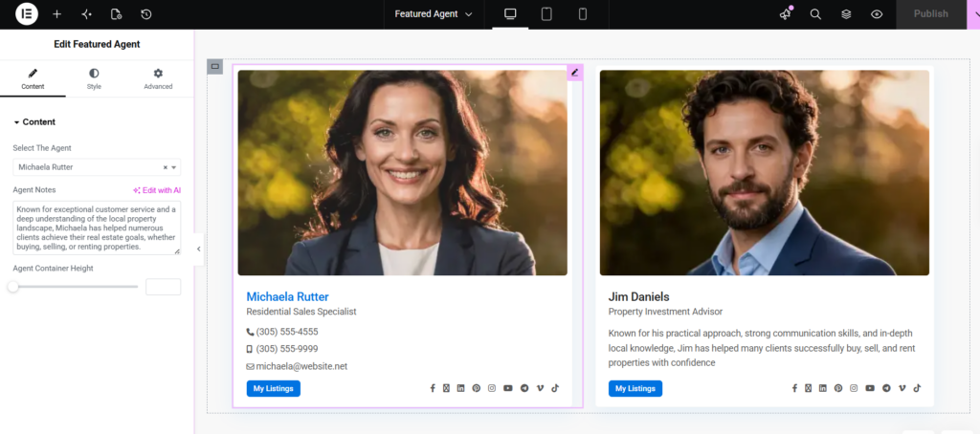The image size is (980, 434).
Task: Open Jim's Facebook icon
Action: (794, 388)
